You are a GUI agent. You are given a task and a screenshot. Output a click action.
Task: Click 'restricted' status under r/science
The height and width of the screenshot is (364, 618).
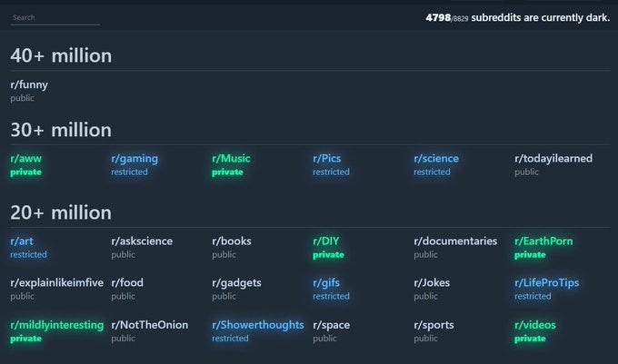432,172
